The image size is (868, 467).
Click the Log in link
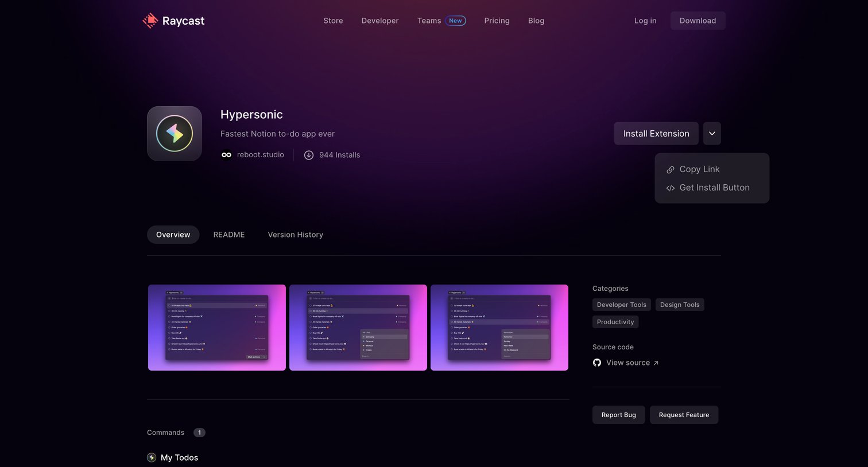tap(645, 21)
